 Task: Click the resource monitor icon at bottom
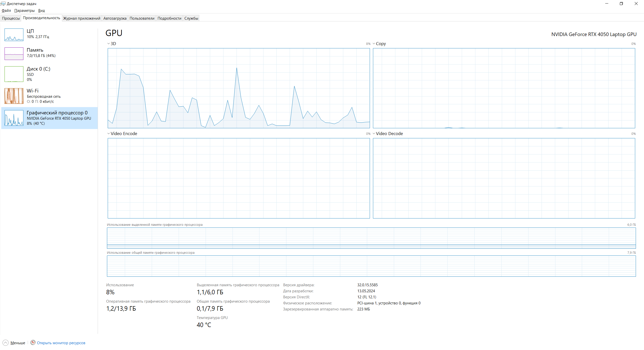point(33,342)
